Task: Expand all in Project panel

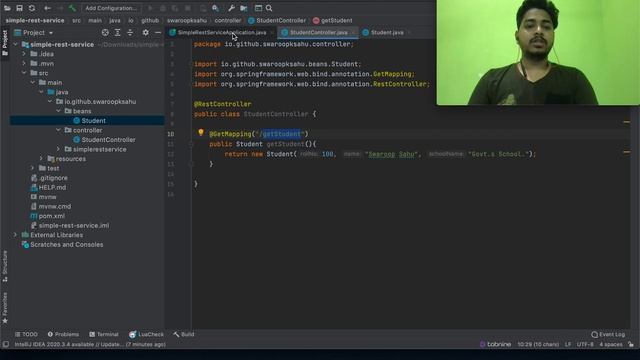Action: click(x=118, y=33)
